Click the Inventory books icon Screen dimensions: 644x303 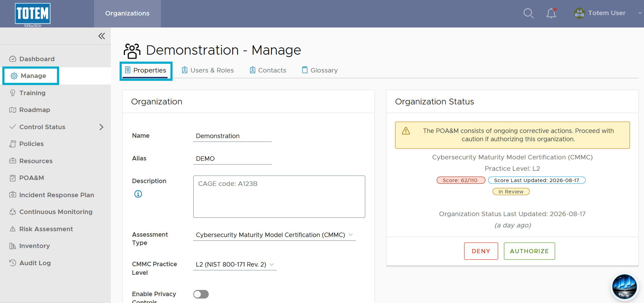tap(13, 246)
